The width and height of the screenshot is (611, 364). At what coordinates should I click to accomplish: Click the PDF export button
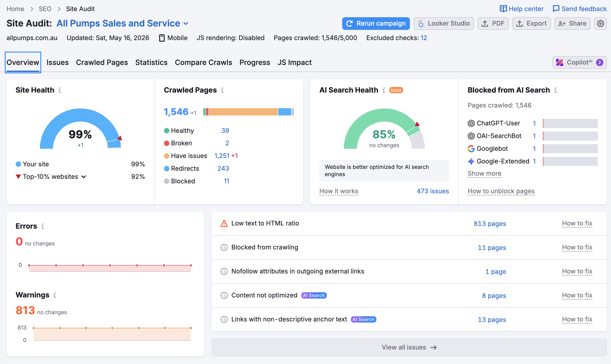coord(493,24)
